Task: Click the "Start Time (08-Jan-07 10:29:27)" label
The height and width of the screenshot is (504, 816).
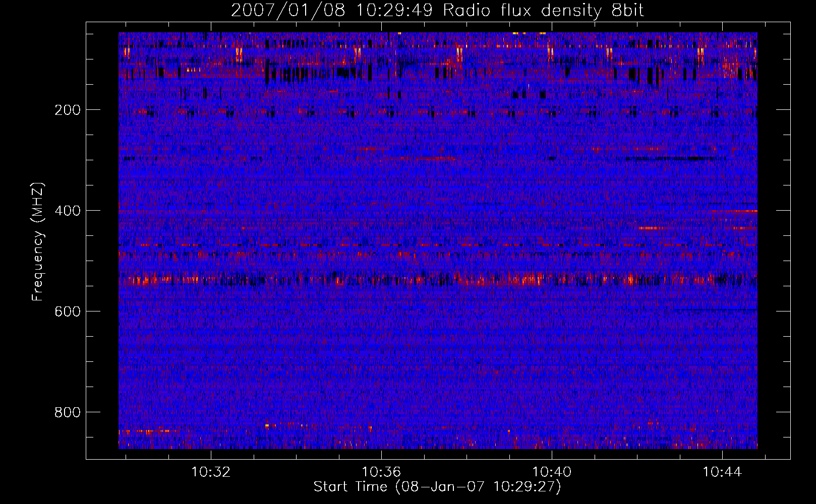Action: [437, 487]
